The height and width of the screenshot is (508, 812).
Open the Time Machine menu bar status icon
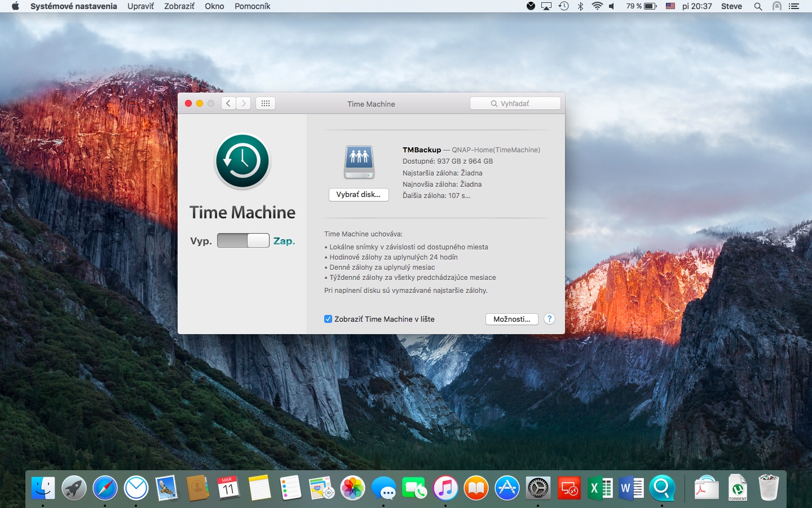(563, 6)
